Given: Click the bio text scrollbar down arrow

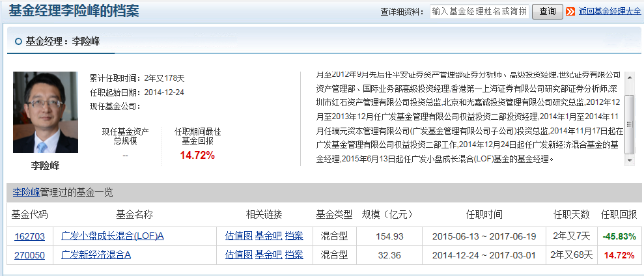Looking at the screenshot, I should 630,161.
